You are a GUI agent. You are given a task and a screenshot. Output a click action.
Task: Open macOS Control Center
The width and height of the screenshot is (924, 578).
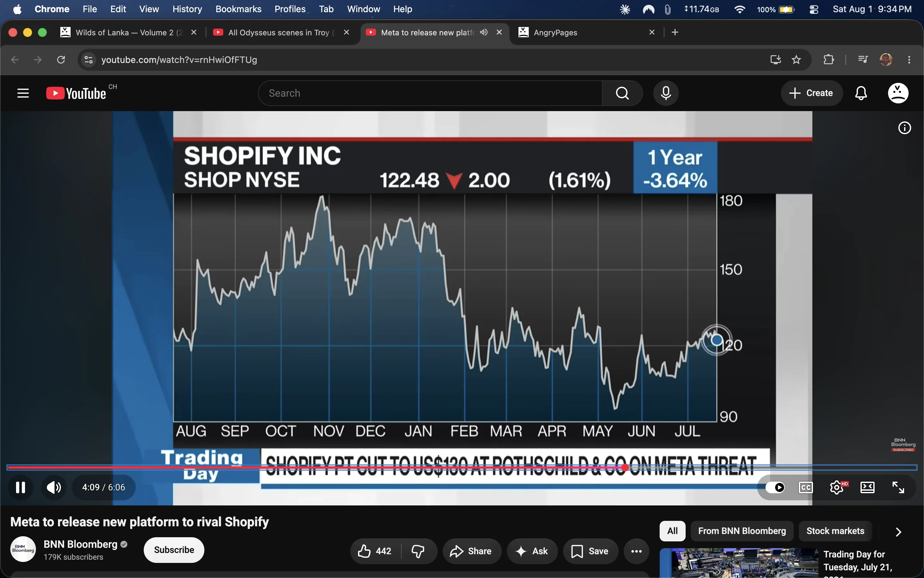pos(814,9)
